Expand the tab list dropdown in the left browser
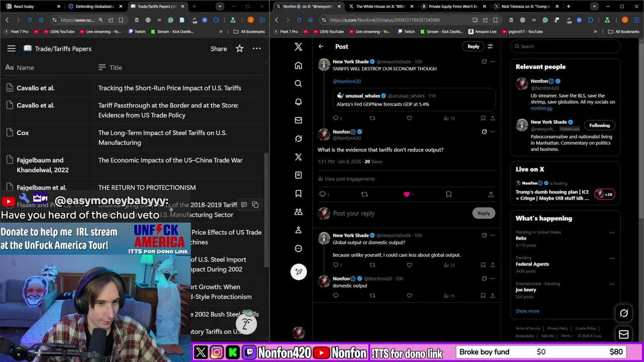Image resolution: width=644 pixels, height=362 pixels. pos(220,7)
